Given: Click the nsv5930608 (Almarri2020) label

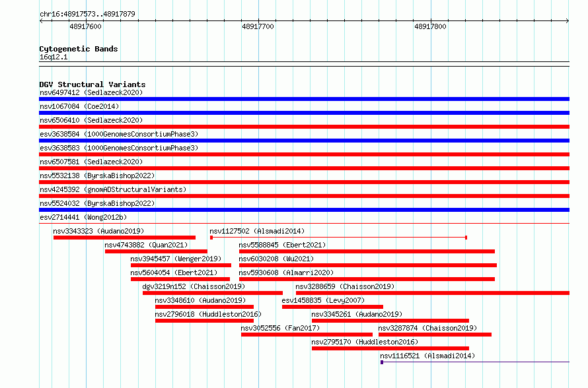Looking at the screenshot, I should (286, 273).
